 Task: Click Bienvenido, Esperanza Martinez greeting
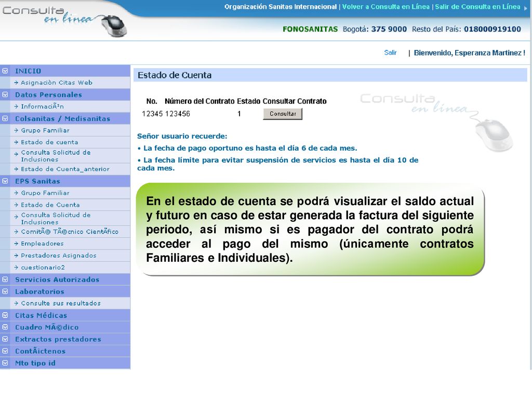point(470,53)
